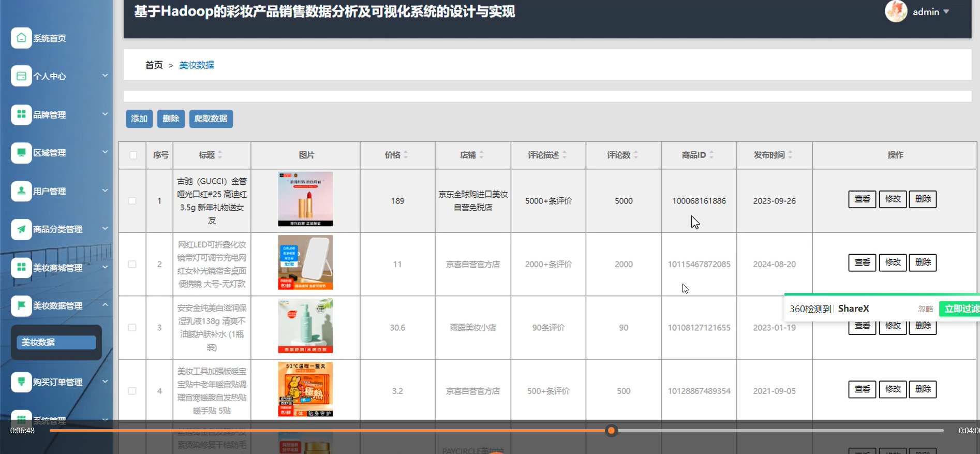This screenshot has height=454, width=980.
Task: Click the 美妆数据管理 flag icon
Action: click(x=21, y=305)
